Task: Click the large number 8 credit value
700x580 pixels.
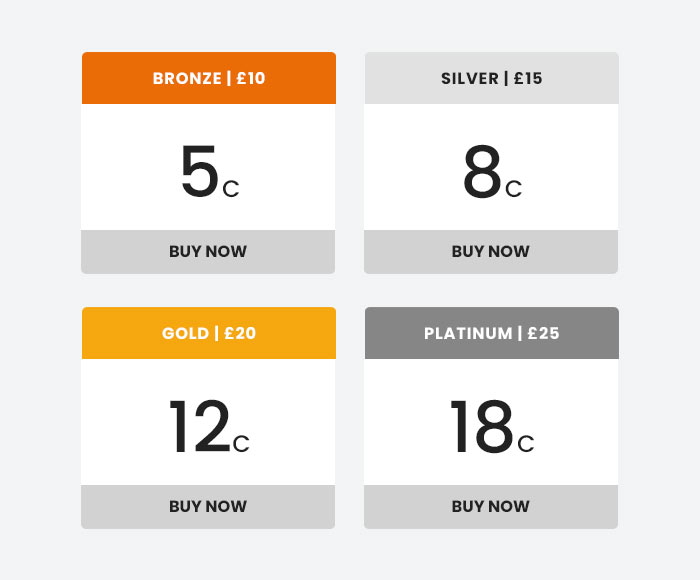Action: [x=481, y=173]
